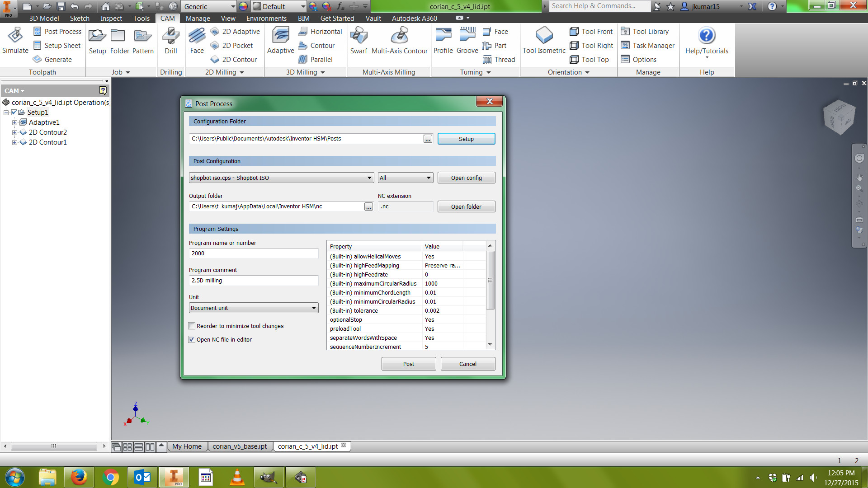Start a Drill operation
This screenshot has width=868, height=488.
171,41
